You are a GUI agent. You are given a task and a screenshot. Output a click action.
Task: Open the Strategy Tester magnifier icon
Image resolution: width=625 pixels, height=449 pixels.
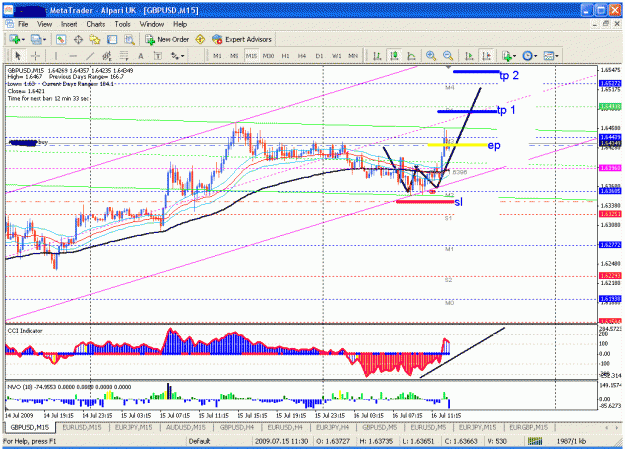pos(129,39)
